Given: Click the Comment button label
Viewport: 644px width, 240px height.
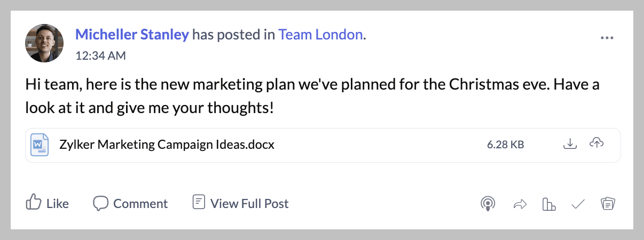Looking at the screenshot, I should [140, 204].
